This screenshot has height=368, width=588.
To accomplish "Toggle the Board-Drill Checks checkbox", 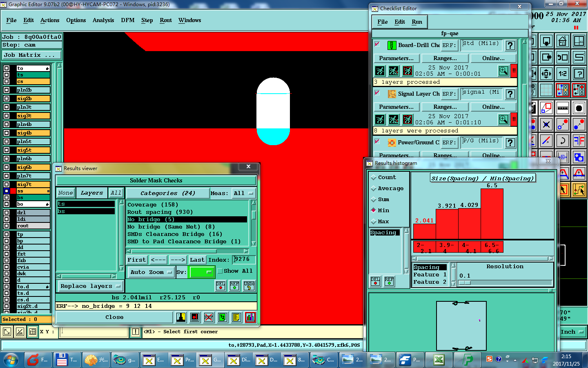I will click(x=377, y=44).
